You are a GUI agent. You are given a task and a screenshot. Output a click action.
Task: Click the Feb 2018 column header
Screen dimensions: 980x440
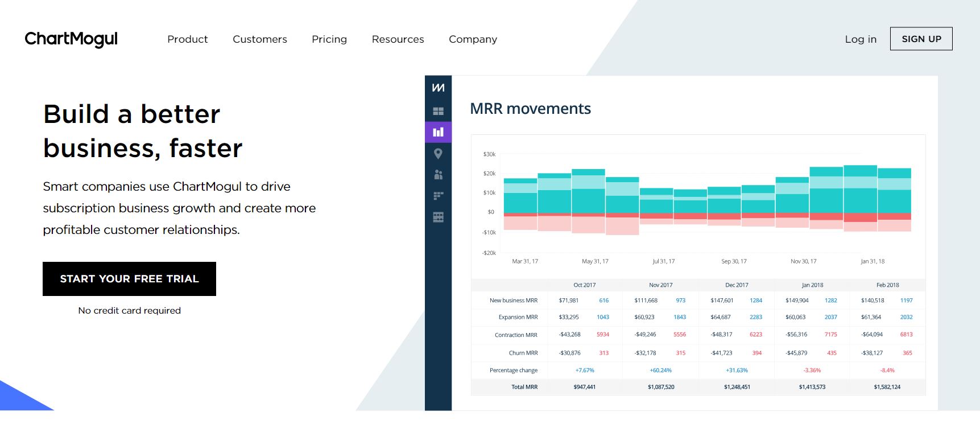click(x=888, y=285)
